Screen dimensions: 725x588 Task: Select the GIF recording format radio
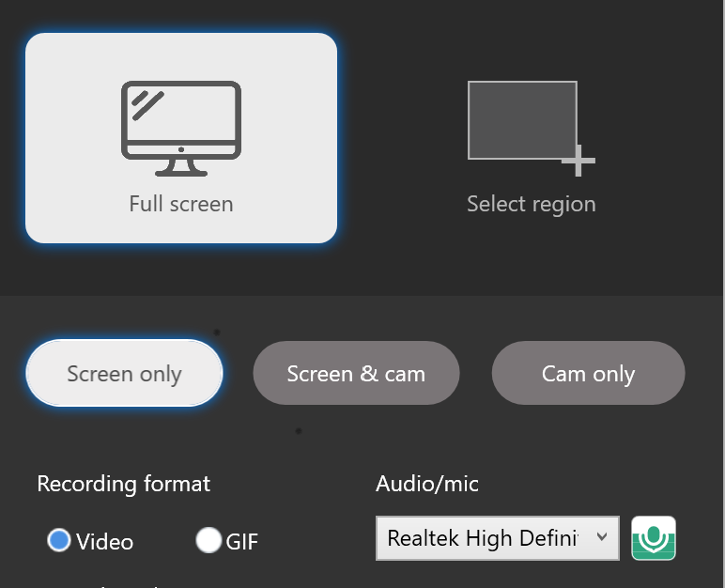click(208, 541)
